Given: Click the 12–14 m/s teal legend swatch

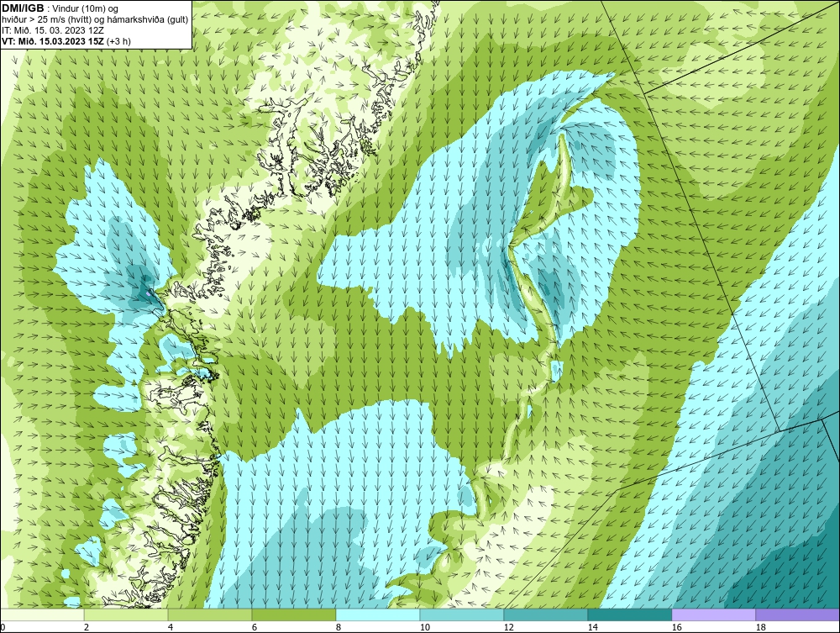Looking at the screenshot, I should point(546,615).
